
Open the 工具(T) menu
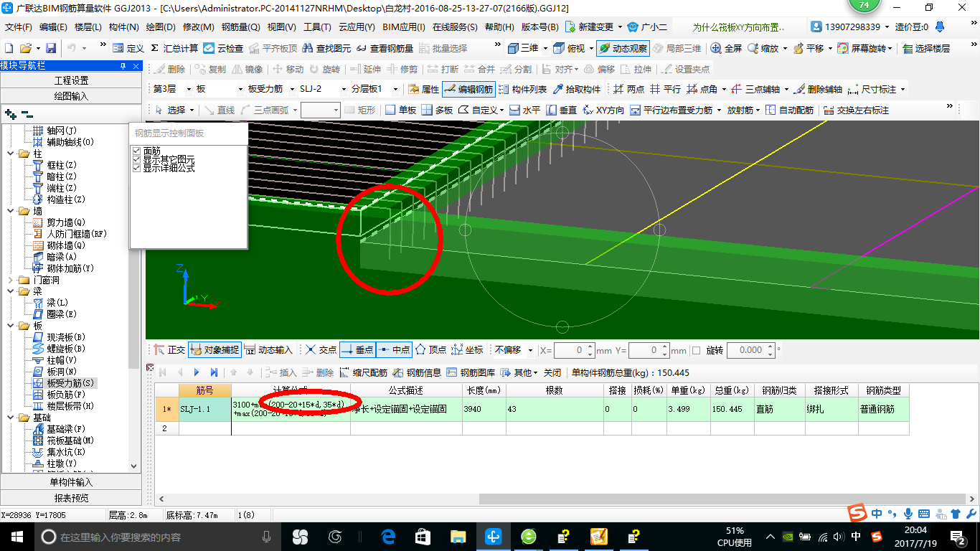pyautogui.click(x=317, y=27)
